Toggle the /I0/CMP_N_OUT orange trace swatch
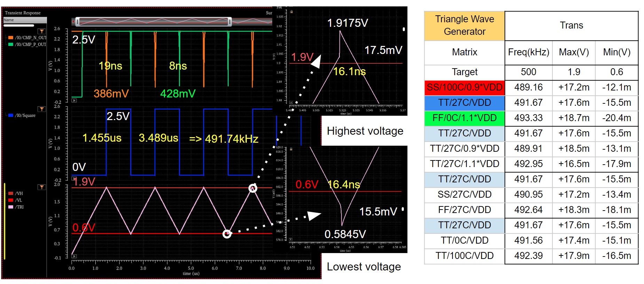Screen dimensions: 644x284 tap(11, 38)
